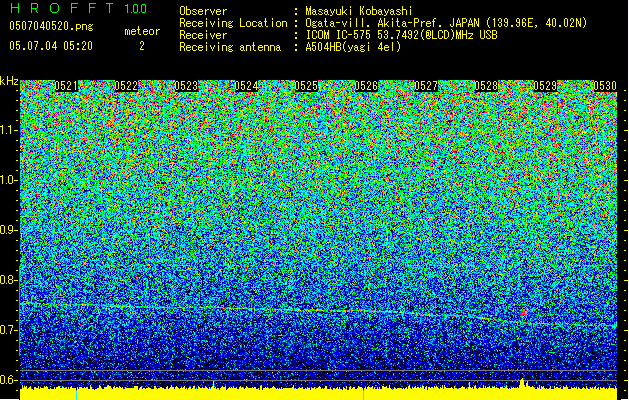Click the ICOM IC-575 receiver text
The image size is (629, 400).
[401, 35]
